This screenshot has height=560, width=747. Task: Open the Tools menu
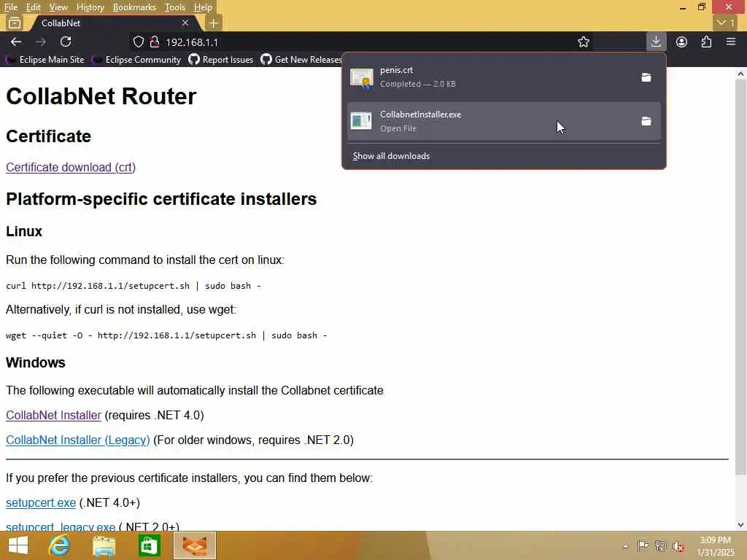click(x=175, y=7)
